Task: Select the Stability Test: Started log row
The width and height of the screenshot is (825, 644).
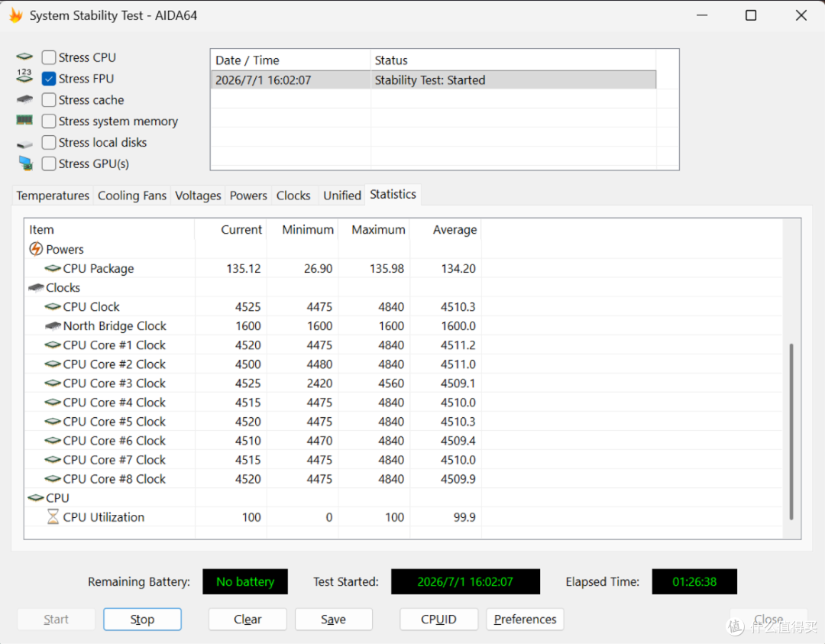Action: point(434,80)
